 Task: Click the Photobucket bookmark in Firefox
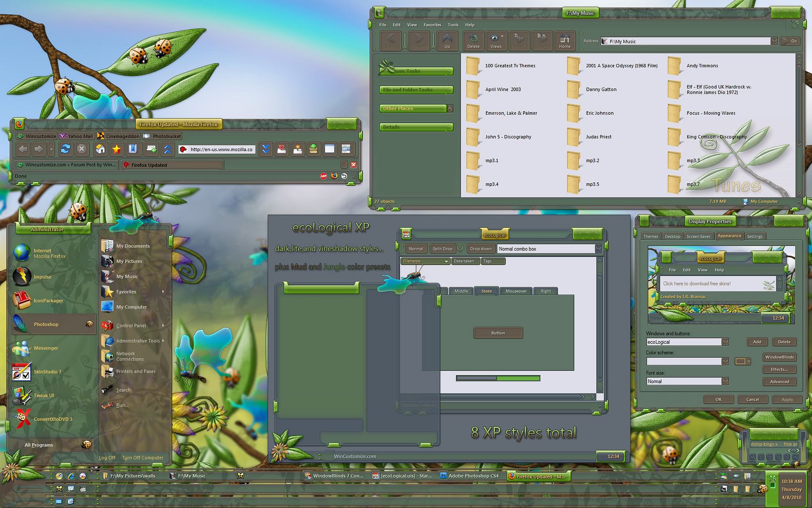(x=162, y=136)
